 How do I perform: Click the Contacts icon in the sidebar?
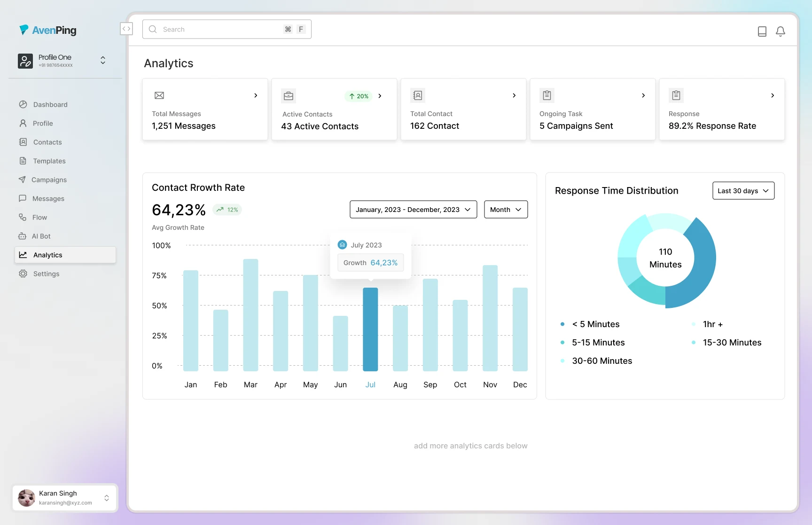23,142
